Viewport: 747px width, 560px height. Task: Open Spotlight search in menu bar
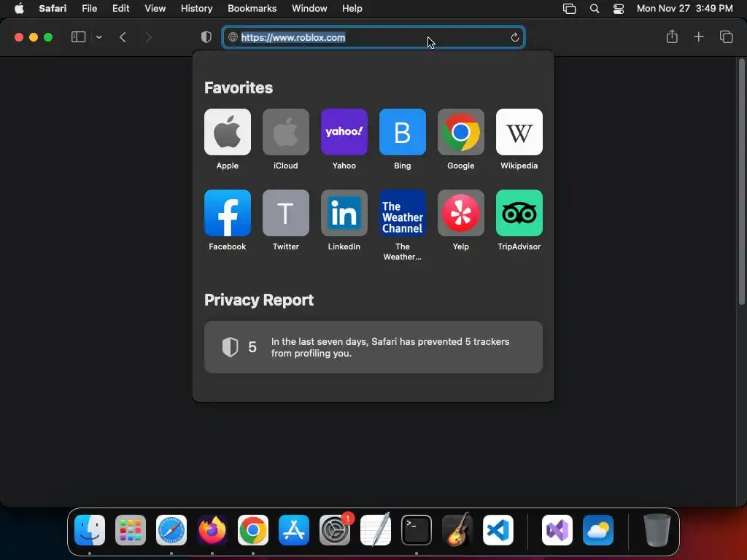[x=594, y=9]
